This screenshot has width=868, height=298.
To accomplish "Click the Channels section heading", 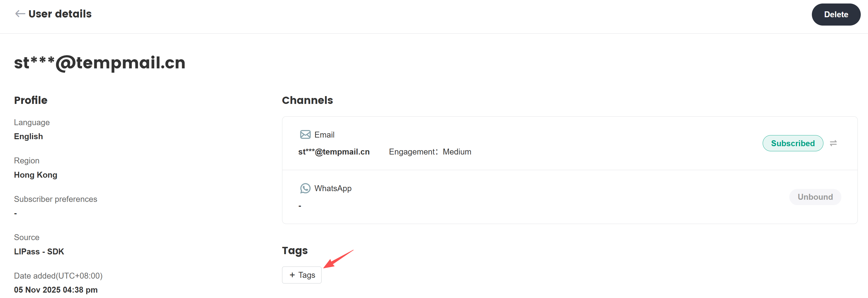I will pyautogui.click(x=307, y=100).
